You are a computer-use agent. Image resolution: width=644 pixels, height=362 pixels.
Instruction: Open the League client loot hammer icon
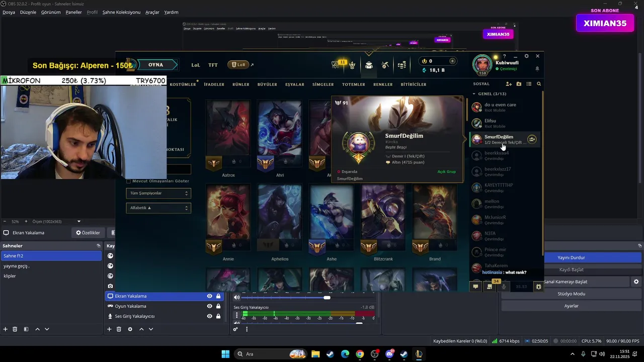click(385, 65)
